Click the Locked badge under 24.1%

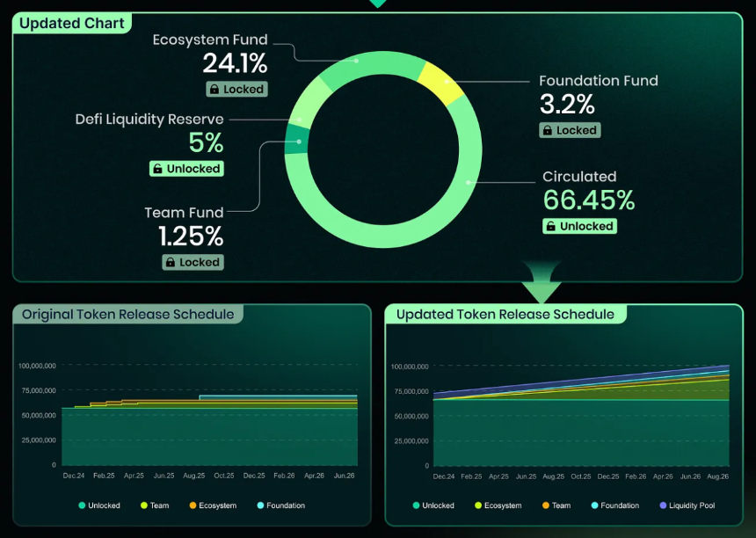coord(236,89)
